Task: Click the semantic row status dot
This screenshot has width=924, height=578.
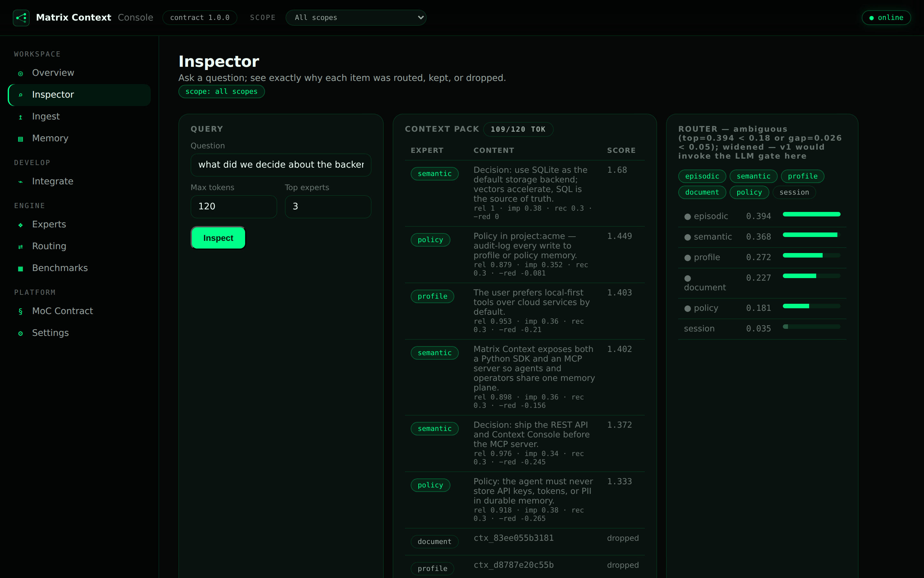Action: (687, 237)
